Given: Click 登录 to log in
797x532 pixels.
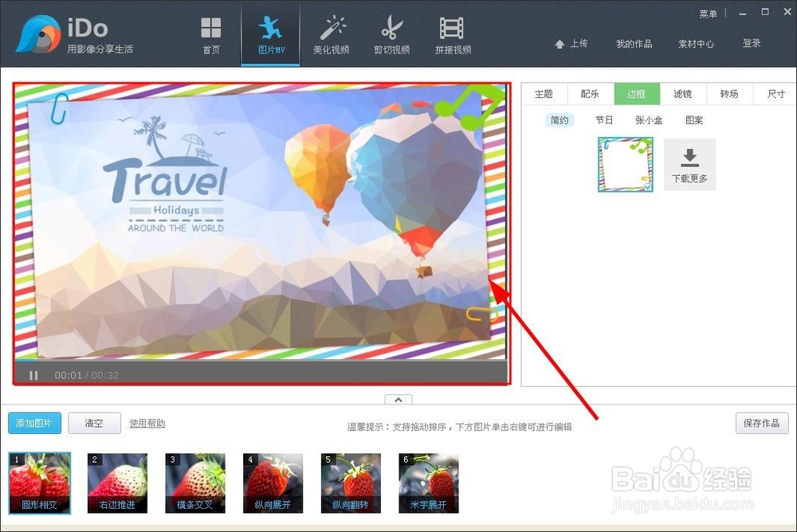Looking at the screenshot, I should pyautogui.click(x=752, y=43).
